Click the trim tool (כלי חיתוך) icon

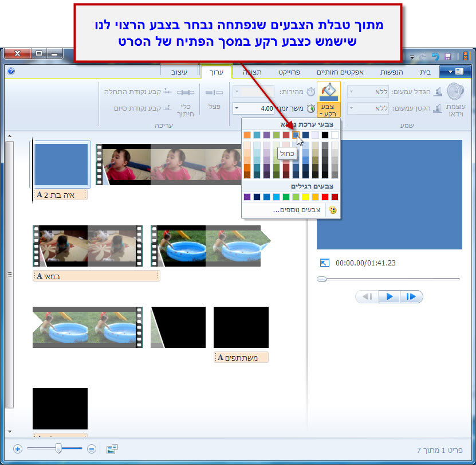186,92
